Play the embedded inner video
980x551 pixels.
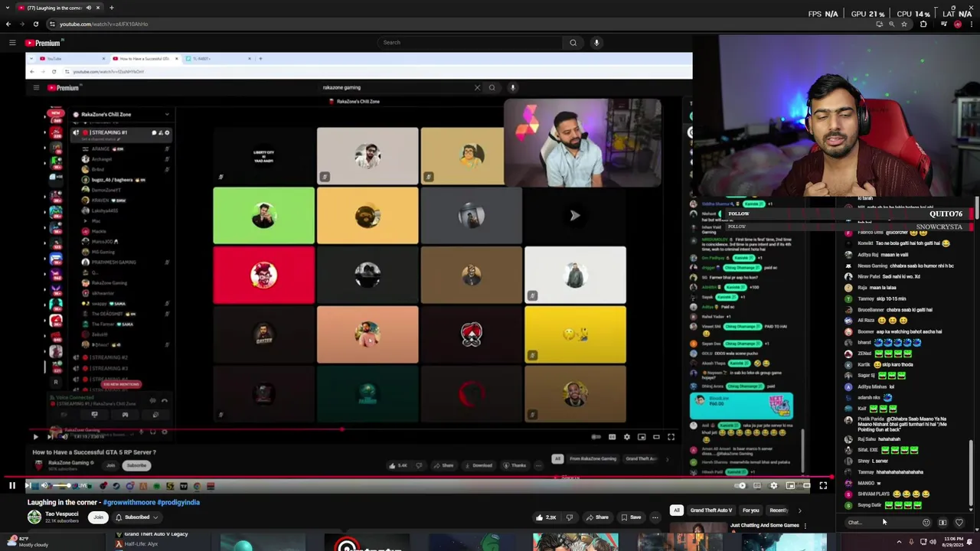[35, 437]
